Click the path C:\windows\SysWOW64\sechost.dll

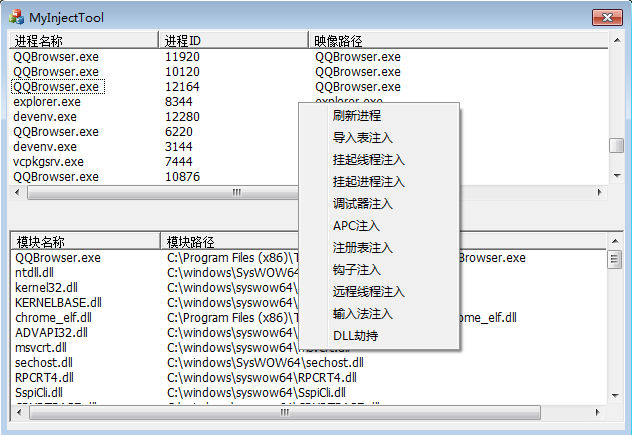[265, 363]
